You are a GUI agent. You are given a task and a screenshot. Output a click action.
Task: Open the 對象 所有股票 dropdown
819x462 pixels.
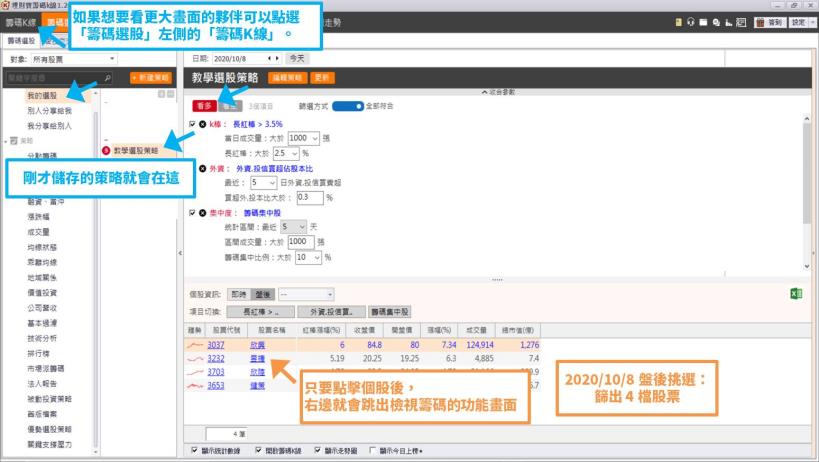(74, 59)
